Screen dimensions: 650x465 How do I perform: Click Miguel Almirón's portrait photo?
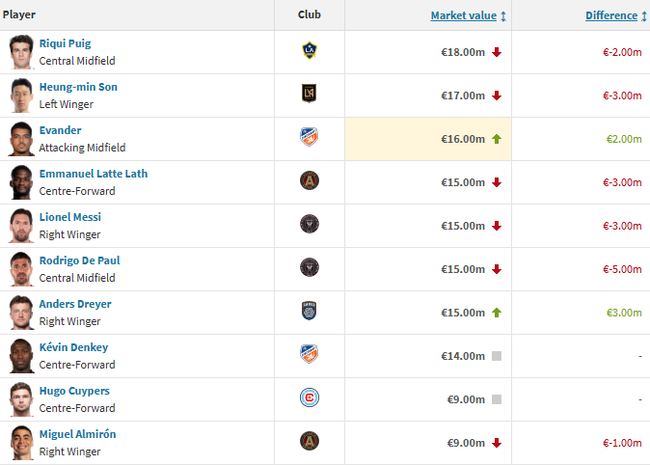[20, 442]
